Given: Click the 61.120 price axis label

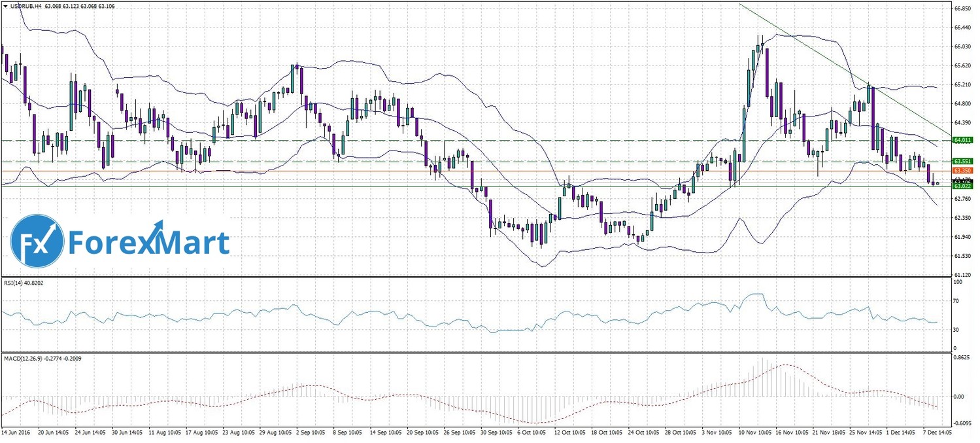Looking at the screenshot, I should click(x=961, y=275).
